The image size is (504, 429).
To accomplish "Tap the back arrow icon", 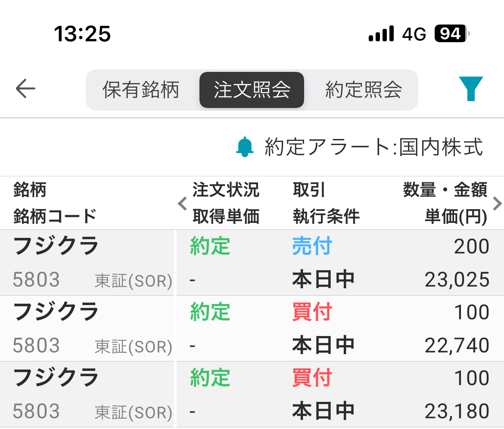I will pos(25,89).
